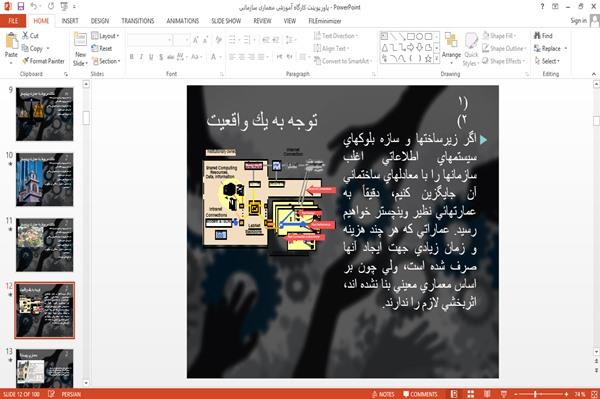The width and height of the screenshot is (600, 399).
Task: Switch to the INSERT tab
Action: coord(70,21)
